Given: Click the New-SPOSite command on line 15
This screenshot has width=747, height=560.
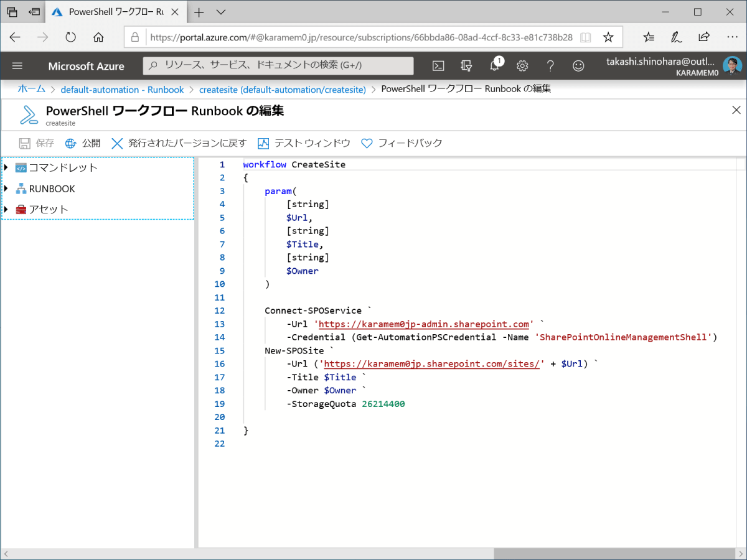Looking at the screenshot, I should point(294,351).
